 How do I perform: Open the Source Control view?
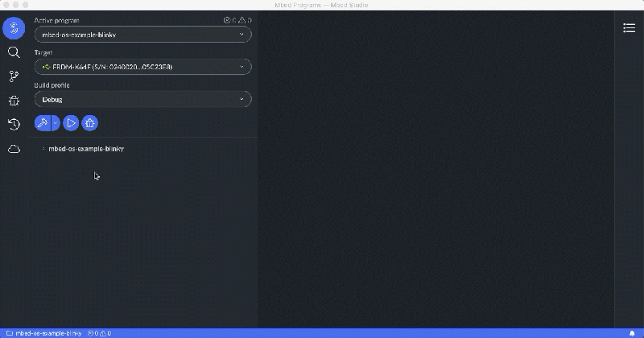[14, 76]
